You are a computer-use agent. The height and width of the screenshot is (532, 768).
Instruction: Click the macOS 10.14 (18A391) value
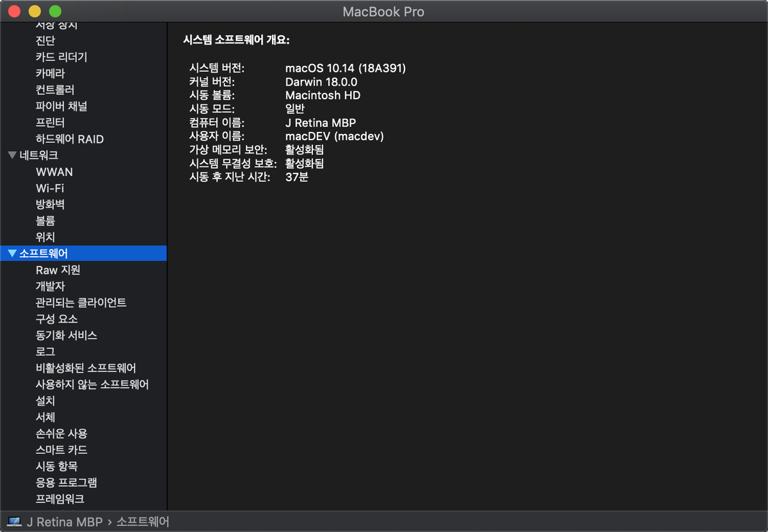346,68
